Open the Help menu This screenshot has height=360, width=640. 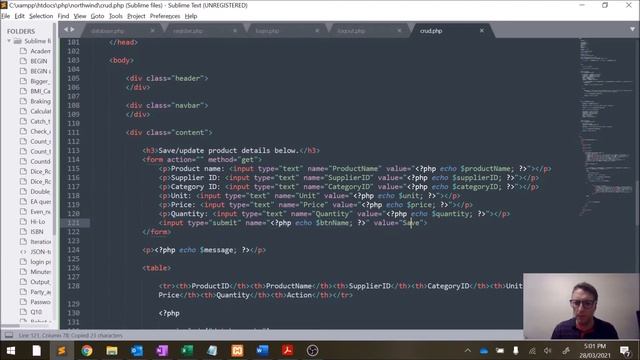tap(191, 16)
